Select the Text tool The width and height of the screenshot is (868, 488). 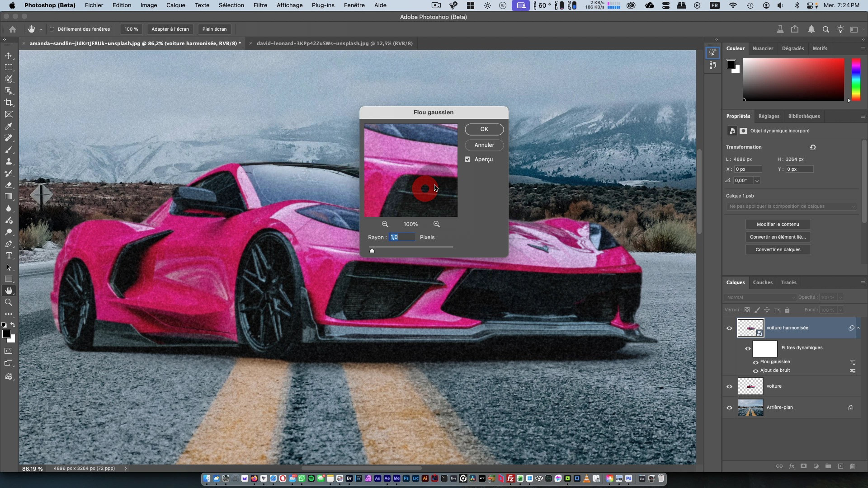[9, 255]
